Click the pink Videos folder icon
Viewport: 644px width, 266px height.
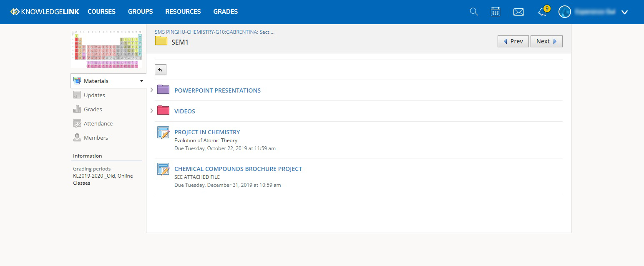click(x=163, y=110)
